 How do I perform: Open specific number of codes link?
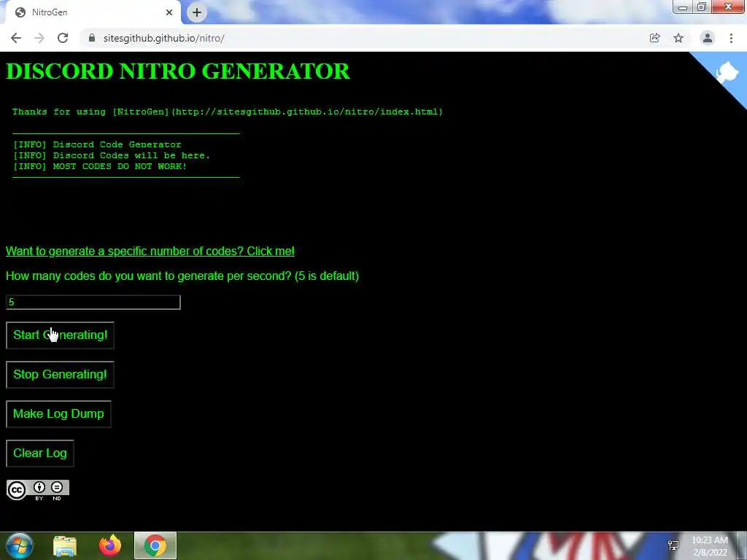150,251
